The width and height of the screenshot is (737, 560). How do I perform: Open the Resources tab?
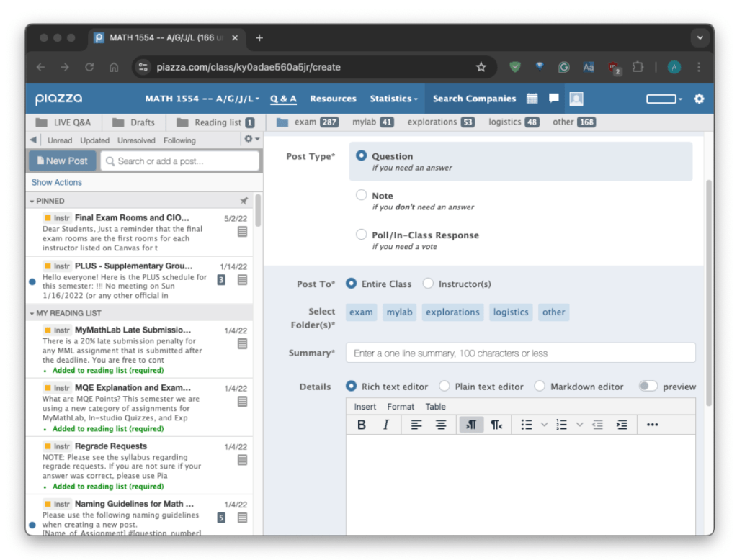pyautogui.click(x=333, y=99)
